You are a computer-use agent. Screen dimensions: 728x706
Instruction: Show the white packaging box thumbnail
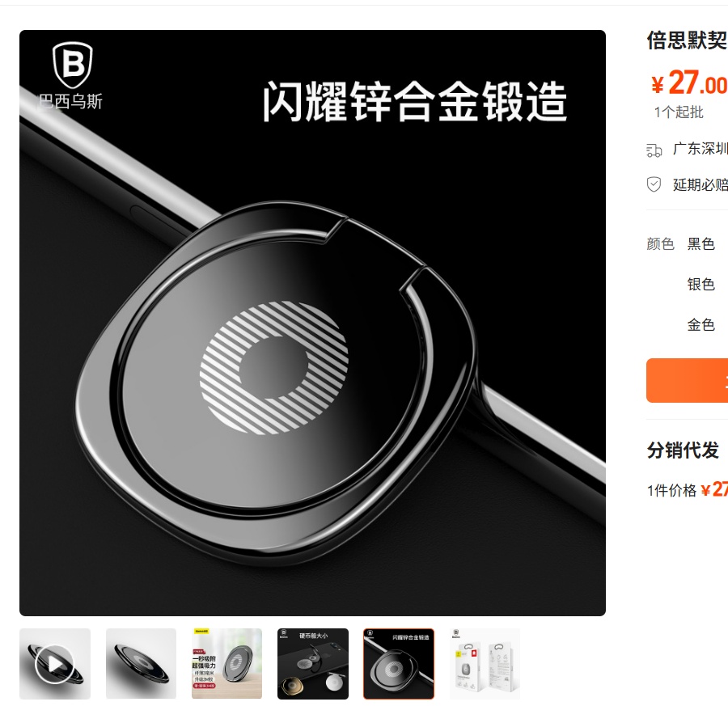pyautogui.click(x=485, y=664)
